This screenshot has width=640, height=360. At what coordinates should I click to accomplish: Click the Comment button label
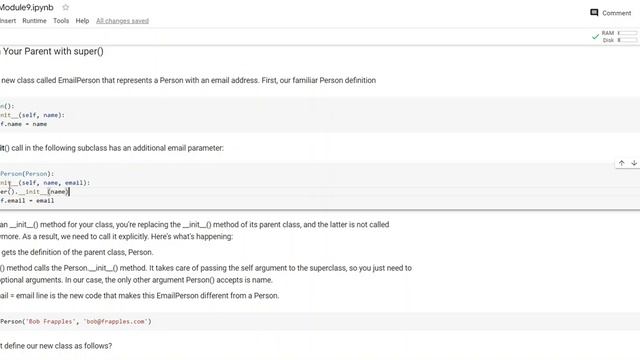616,13
